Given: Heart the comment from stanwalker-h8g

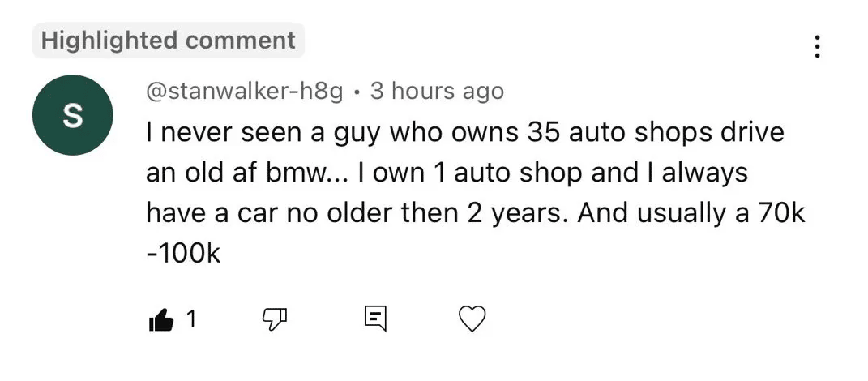Looking at the screenshot, I should (472, 319).
